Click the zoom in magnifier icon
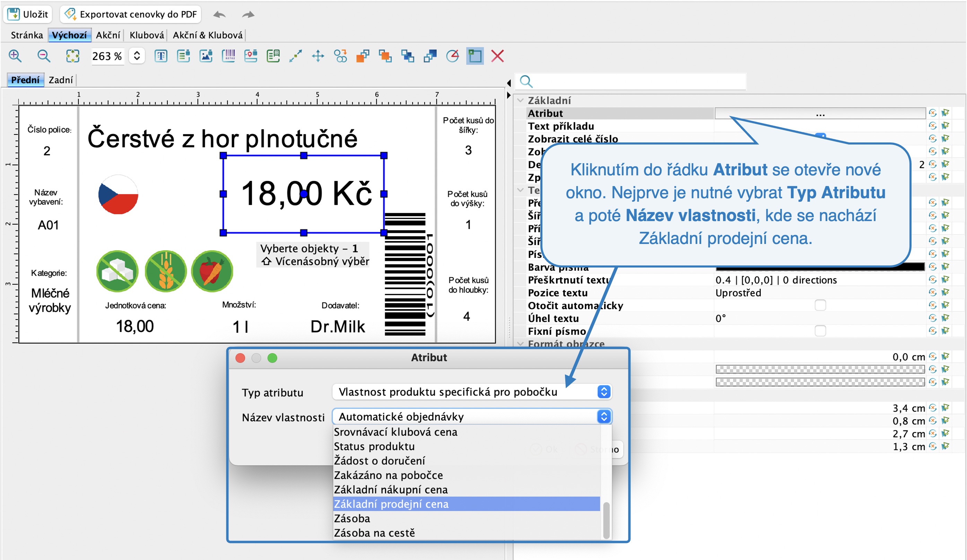967x560 pixels. 15,56
